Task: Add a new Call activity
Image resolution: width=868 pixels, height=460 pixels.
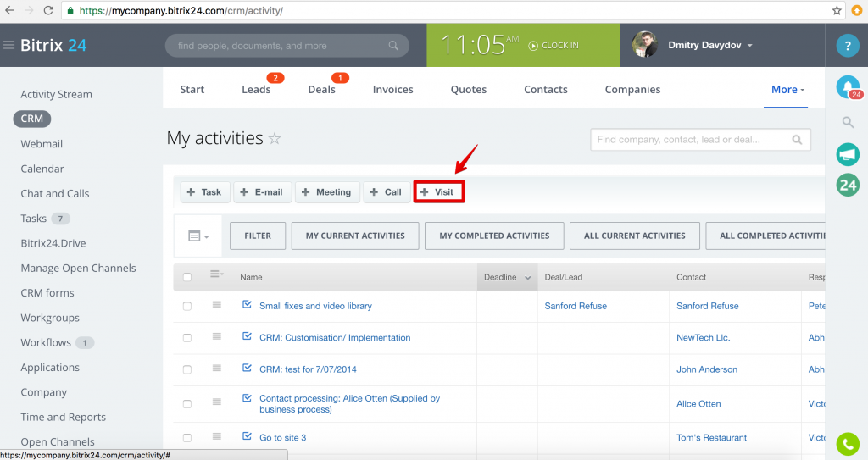Action: (x=387, y=192)
